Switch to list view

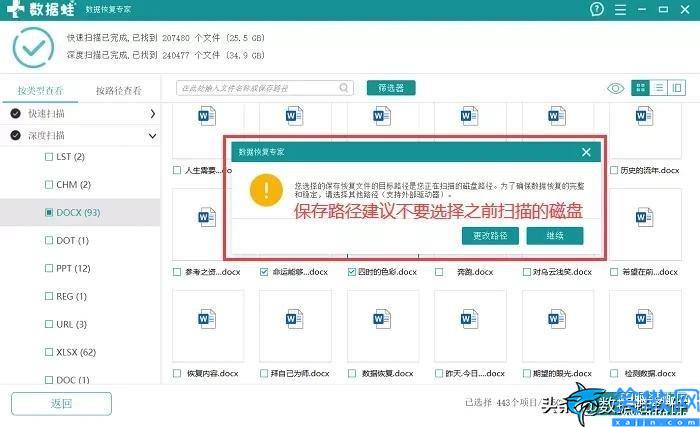pyautogui.click(x=658, y=88)
